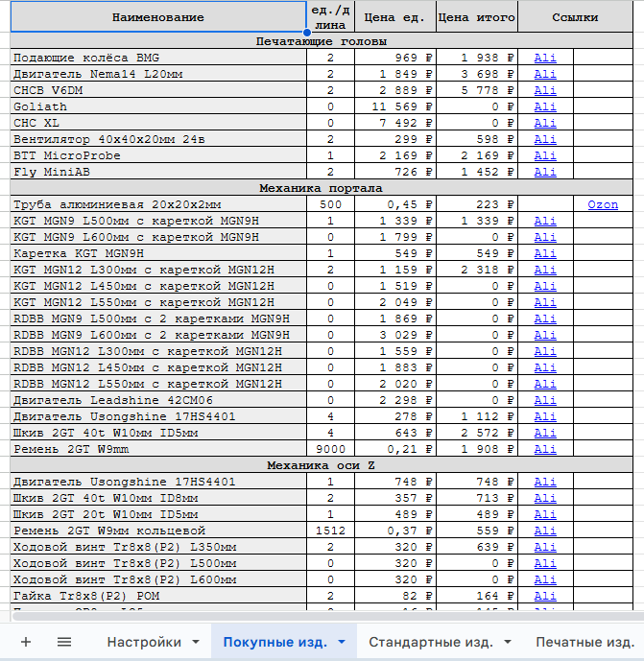
Task: Select the ед./длина header cell
Action: pyautogui.click(x=330, y=17)
